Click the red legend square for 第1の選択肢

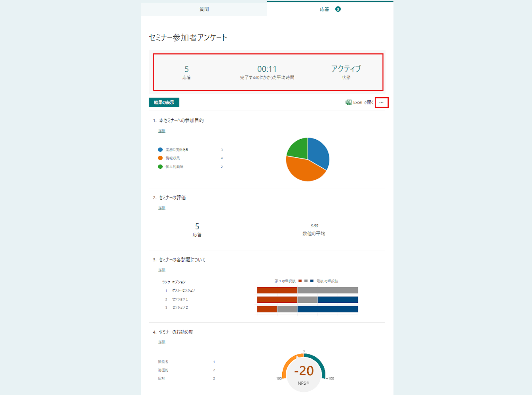(300, 281)
